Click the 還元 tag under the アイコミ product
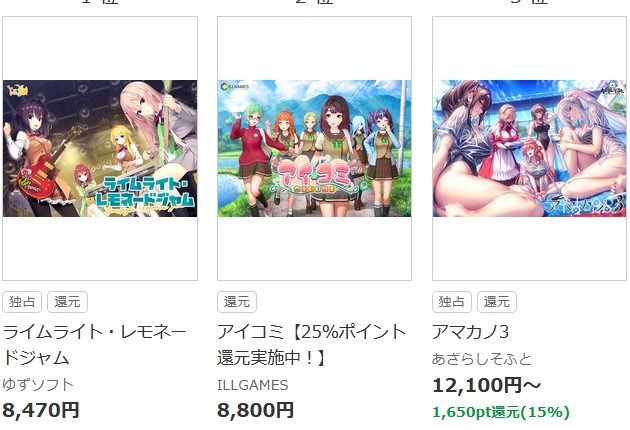 pyautogui.click(x=237, y=302)
